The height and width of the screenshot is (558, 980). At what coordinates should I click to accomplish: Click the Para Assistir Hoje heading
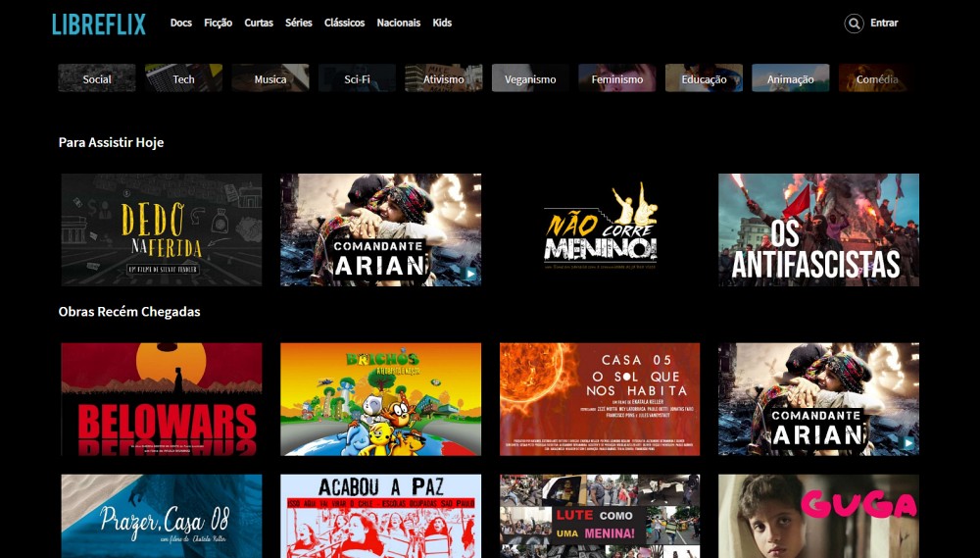coord(112,142)
